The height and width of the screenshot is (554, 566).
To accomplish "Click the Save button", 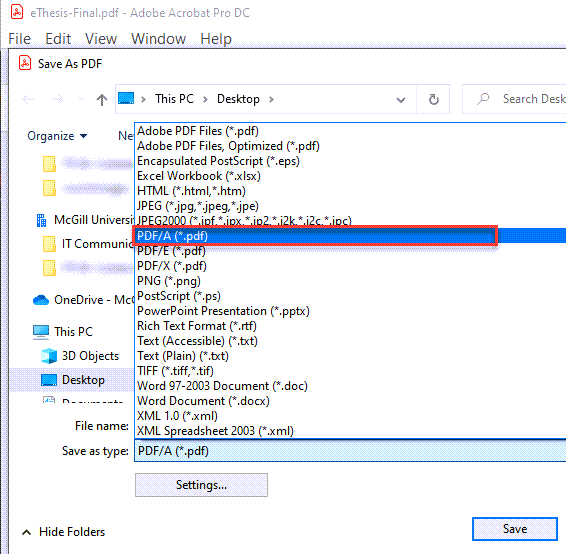I will pyautogui.click(x=515, y=529).
